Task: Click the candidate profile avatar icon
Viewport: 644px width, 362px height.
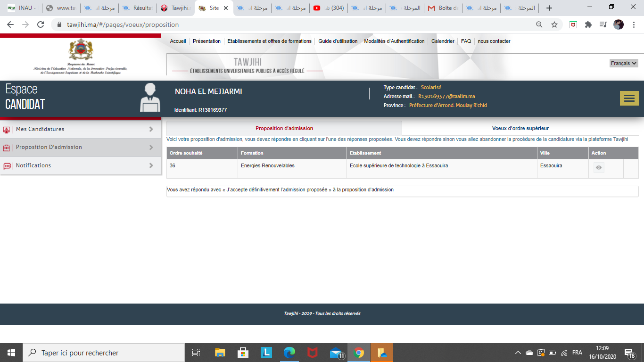Action: 150,98
